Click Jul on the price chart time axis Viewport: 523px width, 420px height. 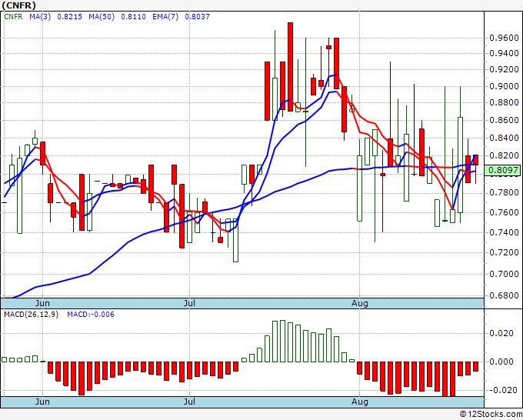point(189,303)
